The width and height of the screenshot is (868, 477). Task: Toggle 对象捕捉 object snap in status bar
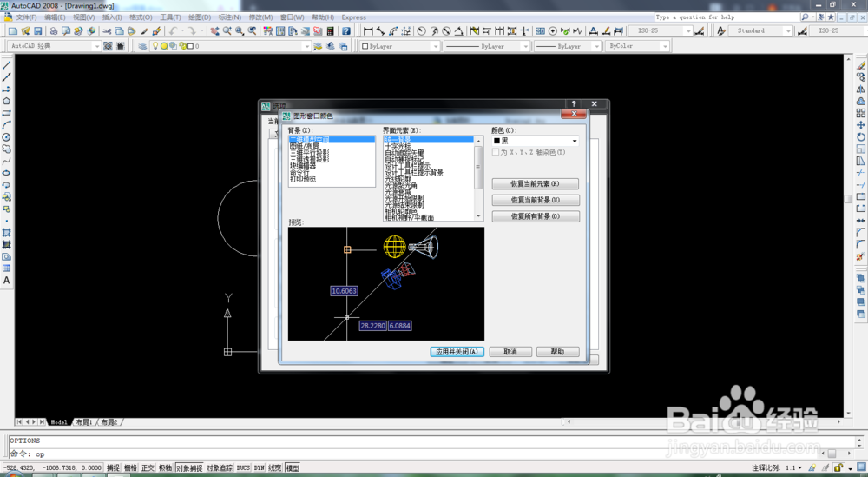(x=189, y=468)
